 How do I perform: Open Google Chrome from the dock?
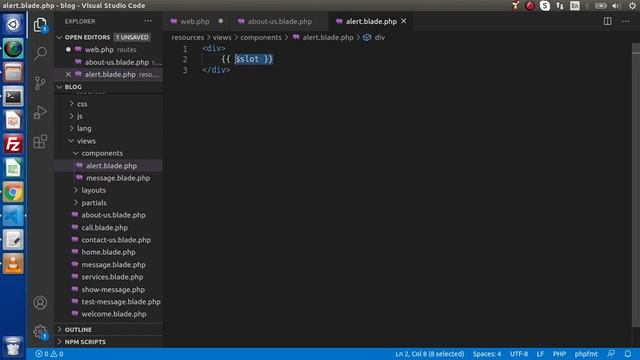[x=13, y=192]
